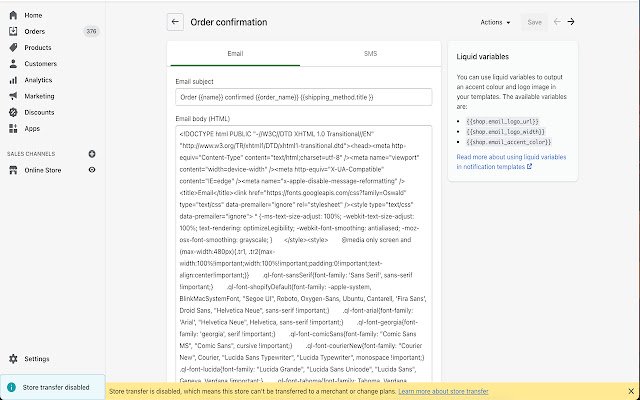Click the 'Email body (HTML)' label
The image size is (640, 400).
click(202, 119)
